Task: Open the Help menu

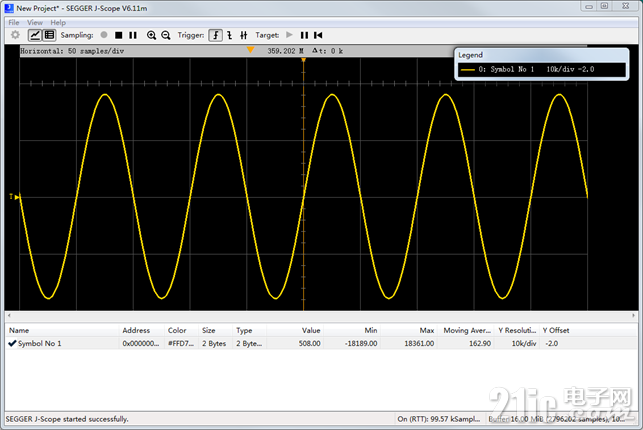Action: tap(58, 23)
